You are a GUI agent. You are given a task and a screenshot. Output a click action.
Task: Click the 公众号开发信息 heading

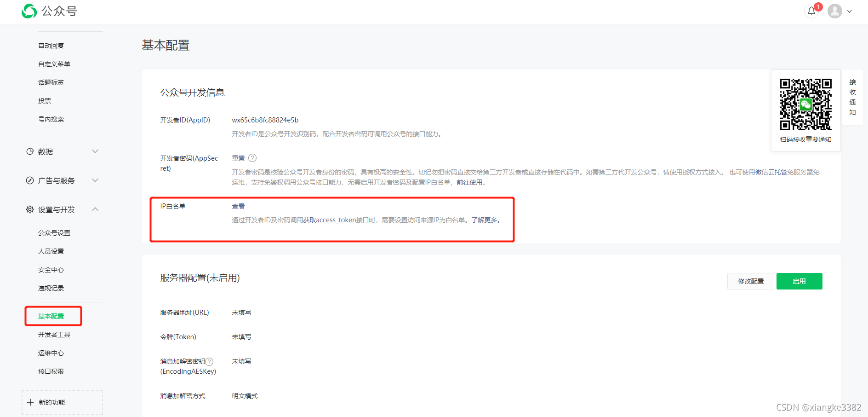(x=192, y=93)
